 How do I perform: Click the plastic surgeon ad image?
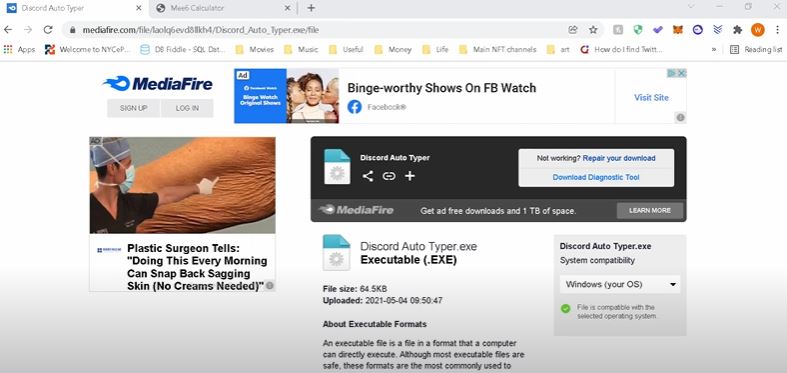tap(182, 185)
